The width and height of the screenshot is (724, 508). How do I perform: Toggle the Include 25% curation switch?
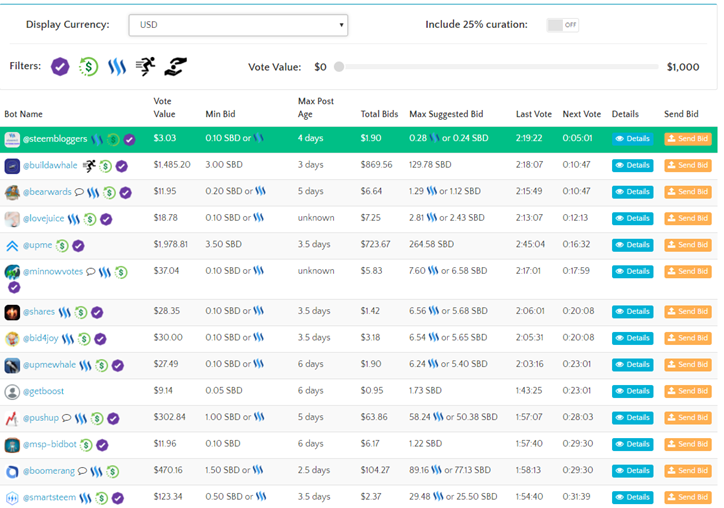[562, 25]
